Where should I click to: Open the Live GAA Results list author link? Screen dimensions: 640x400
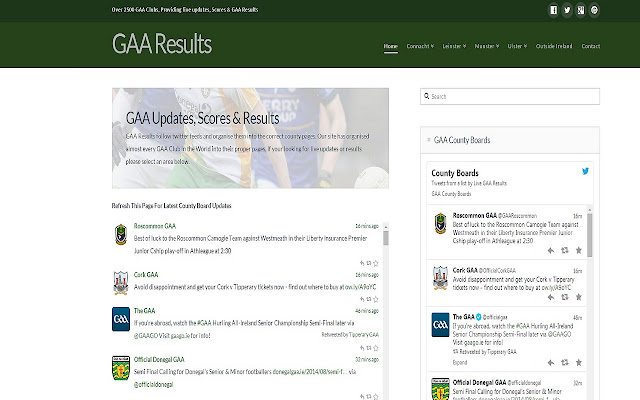point(490,183)
